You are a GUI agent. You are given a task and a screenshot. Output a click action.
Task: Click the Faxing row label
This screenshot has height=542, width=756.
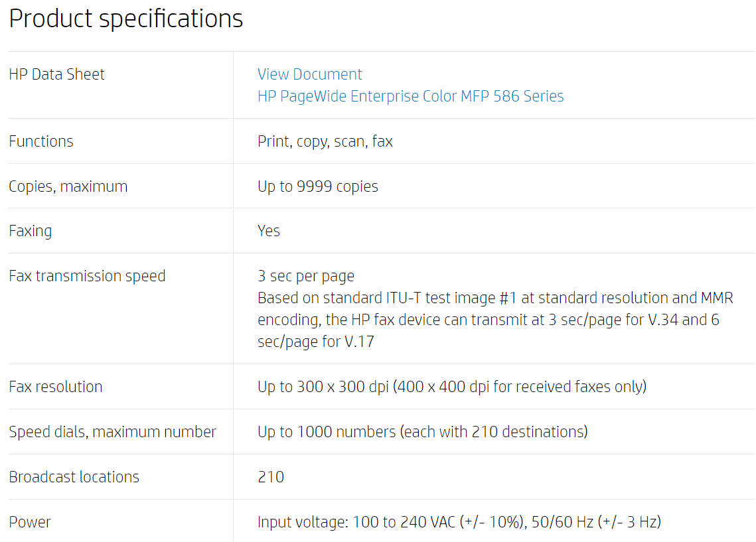point(30,231)
